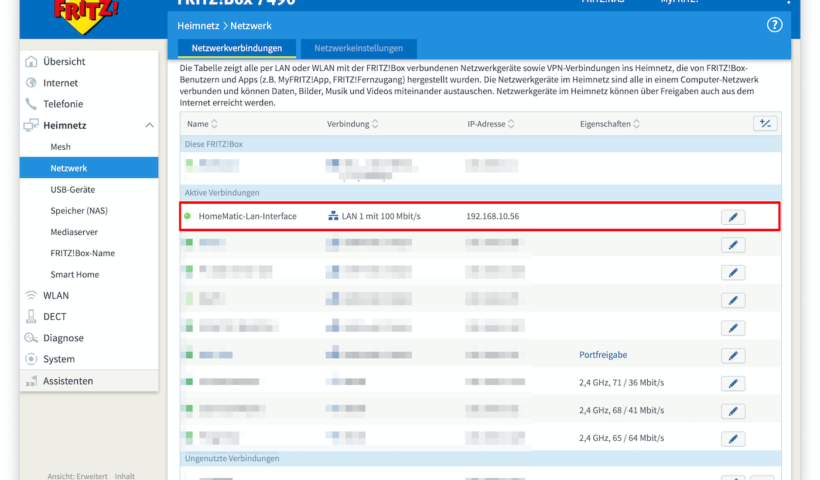Viewport: 820px width, 480px height.
Task: Click the System gear icon
Action: click(31, 359)
